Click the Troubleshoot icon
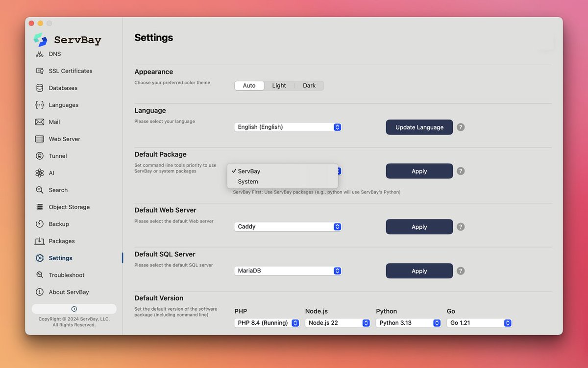This screenshot has width=588, height=368. 40,275
